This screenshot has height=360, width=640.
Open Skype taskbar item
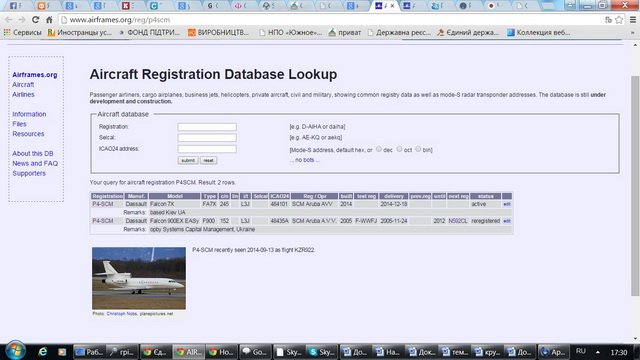pyautogui.click(x=321, y=351)
